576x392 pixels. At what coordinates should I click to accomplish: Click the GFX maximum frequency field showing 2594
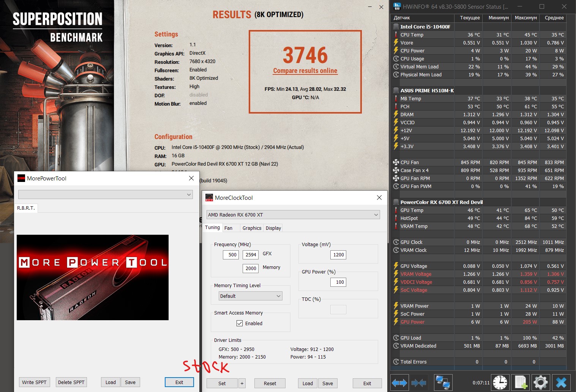pyautogui.click(x=251, y=254)
